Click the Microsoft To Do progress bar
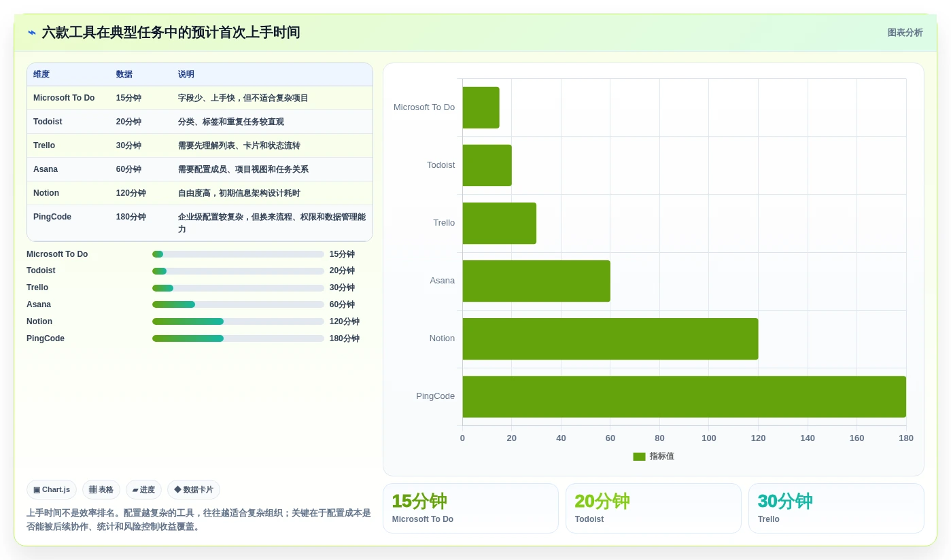951x560 pixels. [238, 254]
